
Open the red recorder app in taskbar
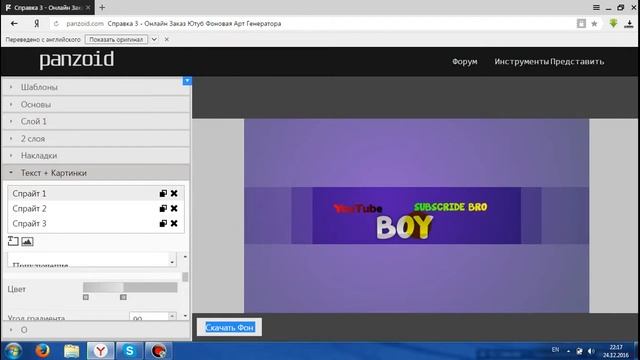point(158,351)
